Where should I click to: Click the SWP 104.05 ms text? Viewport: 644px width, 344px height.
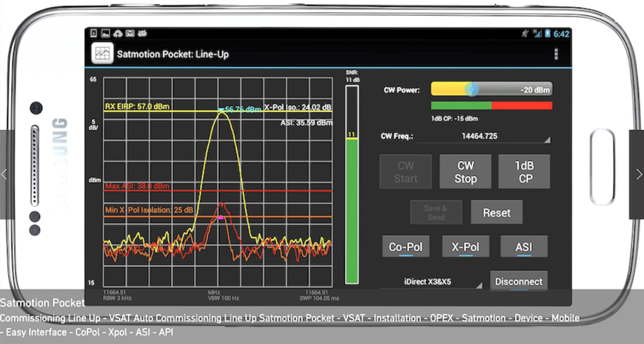319,298
